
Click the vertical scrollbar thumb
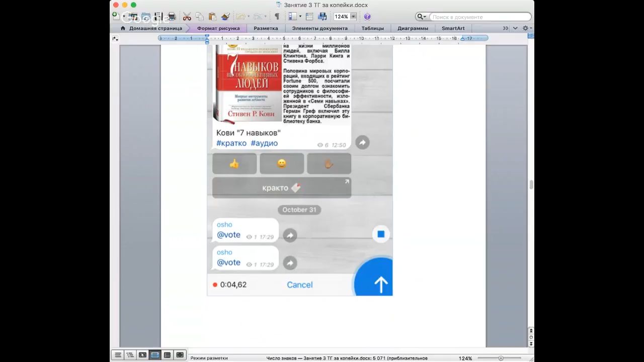531,185
